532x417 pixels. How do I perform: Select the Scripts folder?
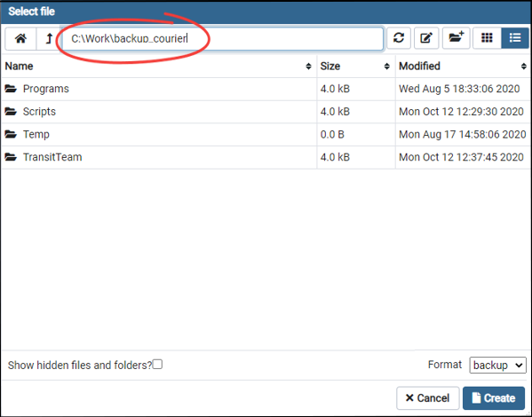point(159,112)
